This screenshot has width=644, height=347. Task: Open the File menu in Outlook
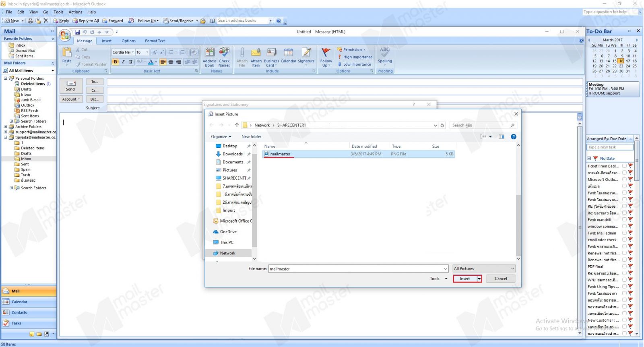9,12
